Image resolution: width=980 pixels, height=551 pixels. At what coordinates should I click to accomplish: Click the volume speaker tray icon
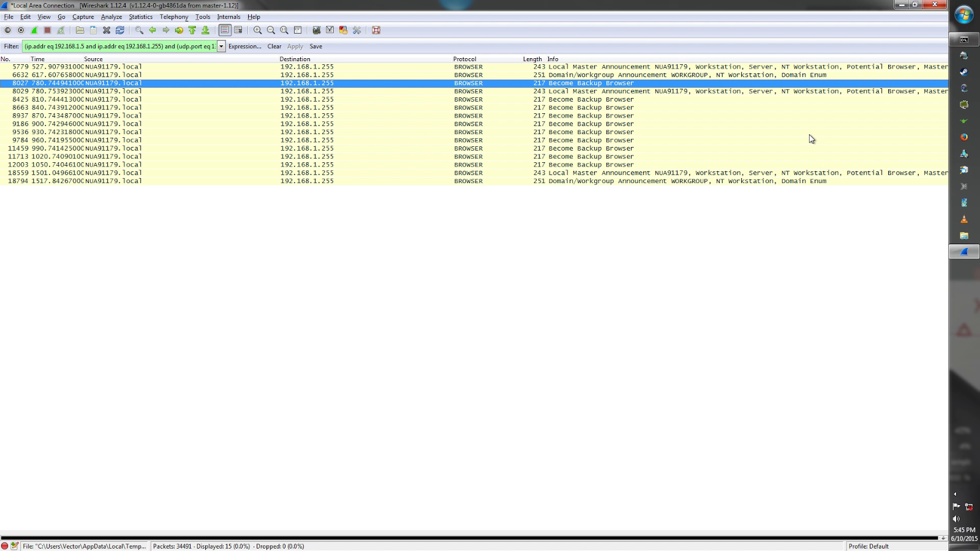[x=956, y=519]
